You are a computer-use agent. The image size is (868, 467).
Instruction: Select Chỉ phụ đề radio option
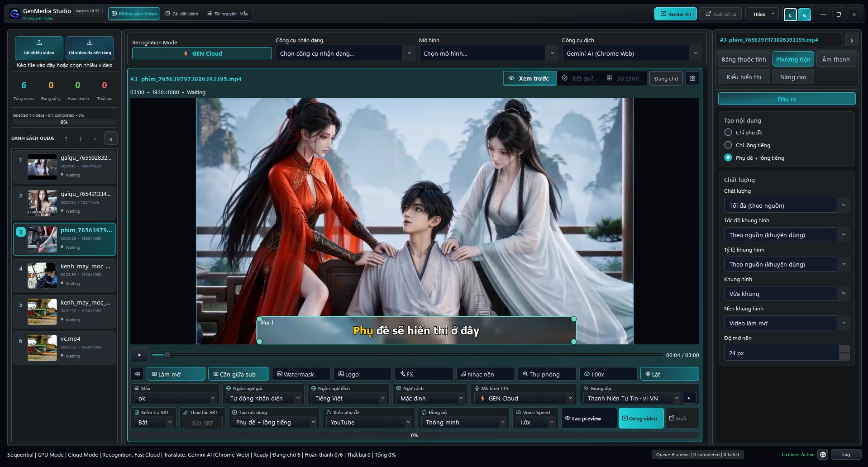click(x=728, y=133)
